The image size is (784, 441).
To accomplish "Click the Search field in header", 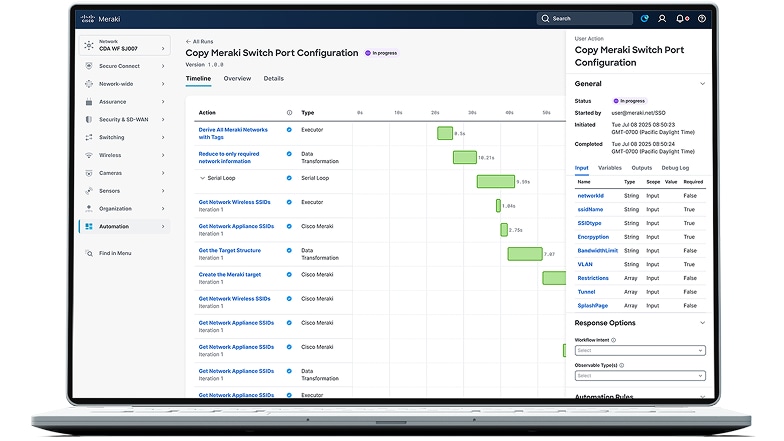I will point(585,18).
